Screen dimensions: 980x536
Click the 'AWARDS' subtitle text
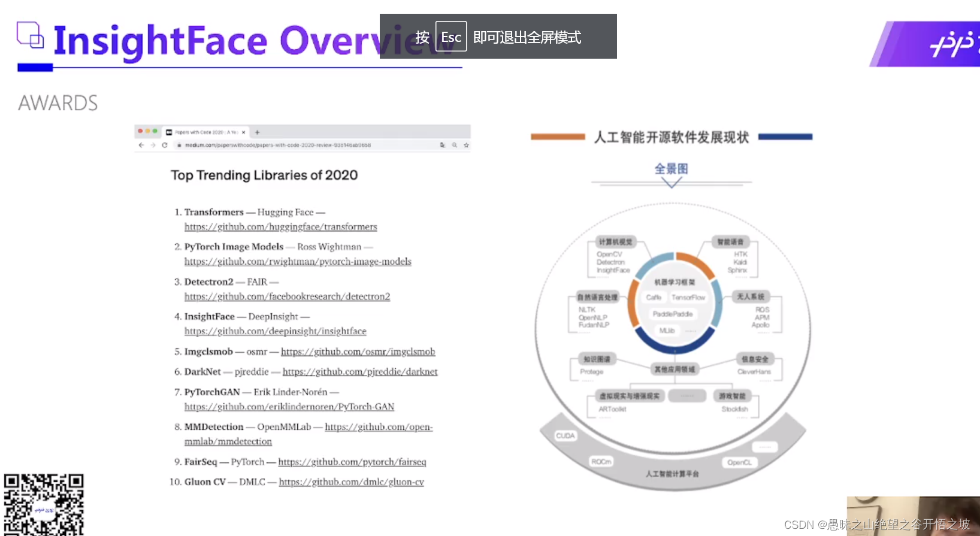58,103
